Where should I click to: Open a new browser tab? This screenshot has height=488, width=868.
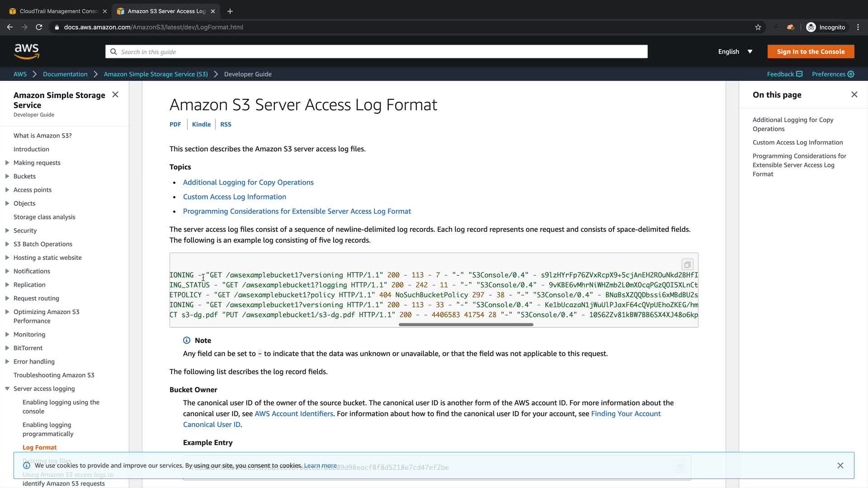coord(230,11)
